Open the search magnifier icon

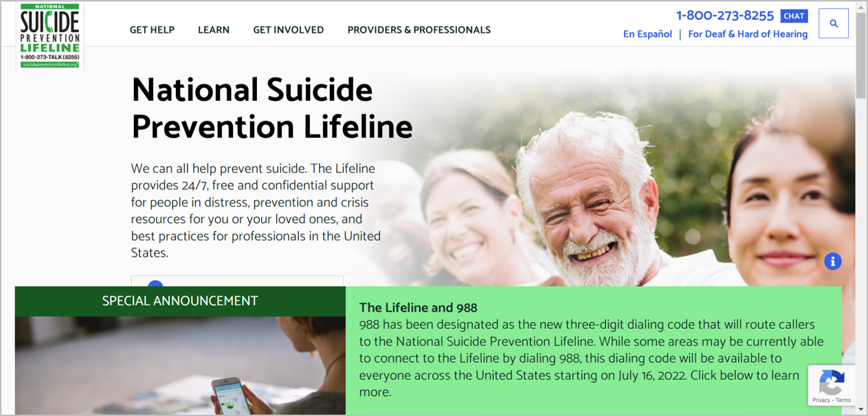click(834, 23)
